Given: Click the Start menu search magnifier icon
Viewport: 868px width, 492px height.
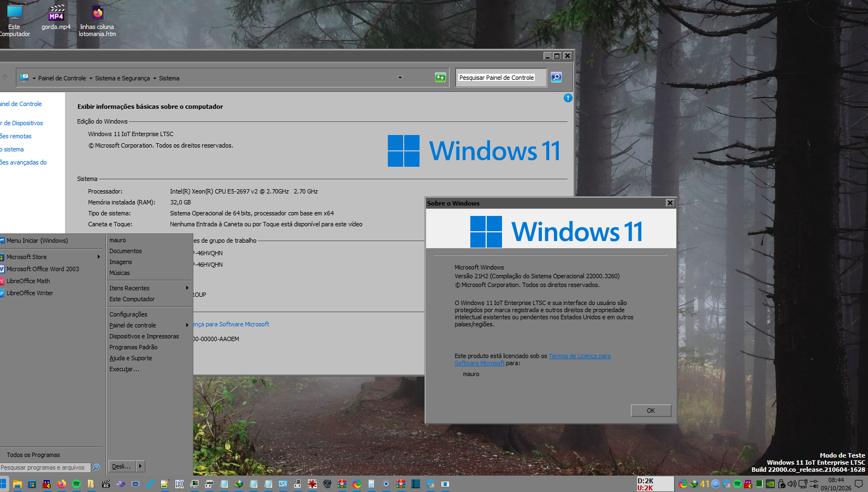Looking at the screenshot, I should [96, 467].
